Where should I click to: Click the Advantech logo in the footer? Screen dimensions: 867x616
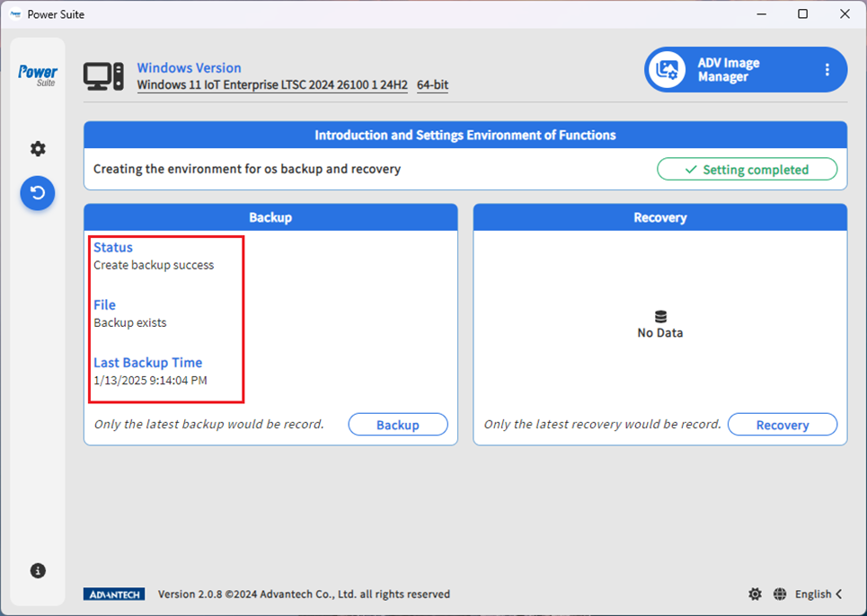[114, 594]
